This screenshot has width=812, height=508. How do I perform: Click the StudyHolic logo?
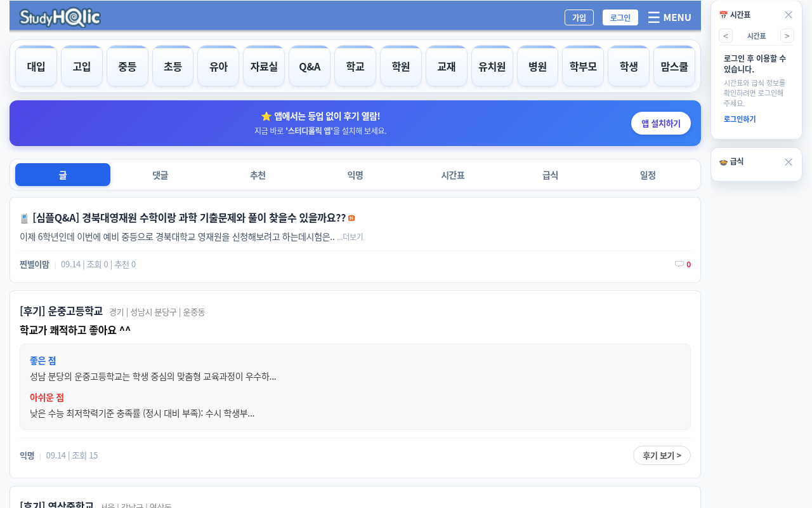coord(60,17)
